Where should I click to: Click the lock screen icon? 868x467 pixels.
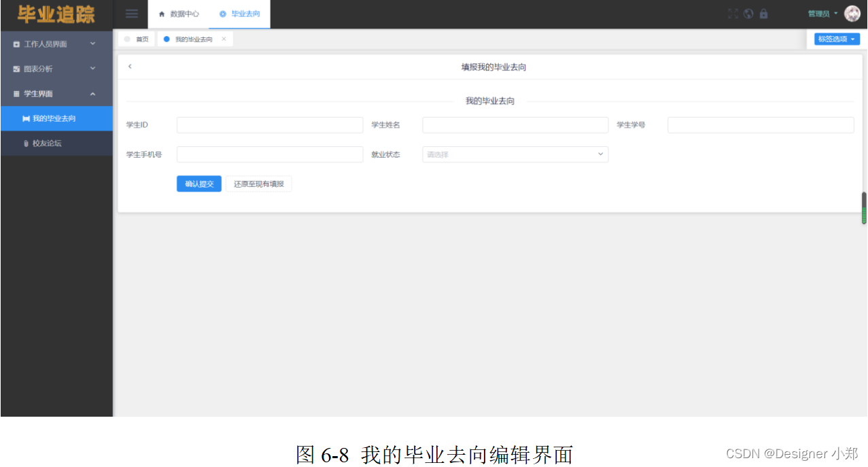point(764,14)
